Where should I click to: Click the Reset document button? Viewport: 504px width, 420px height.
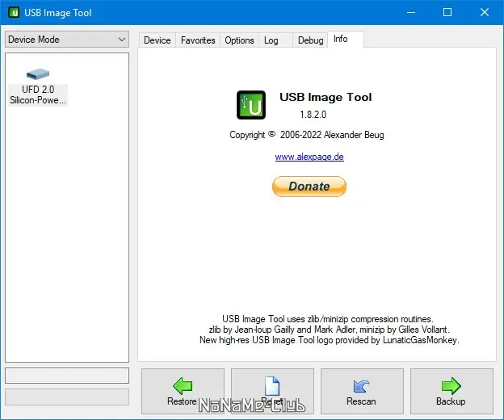pyautogui.click(x=272, y=391)
